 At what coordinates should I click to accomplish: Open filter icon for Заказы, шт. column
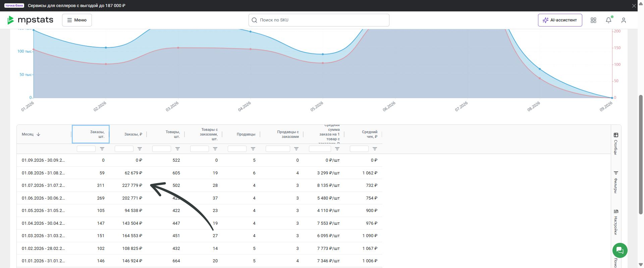pyautogui.click(x=102, y=149)
